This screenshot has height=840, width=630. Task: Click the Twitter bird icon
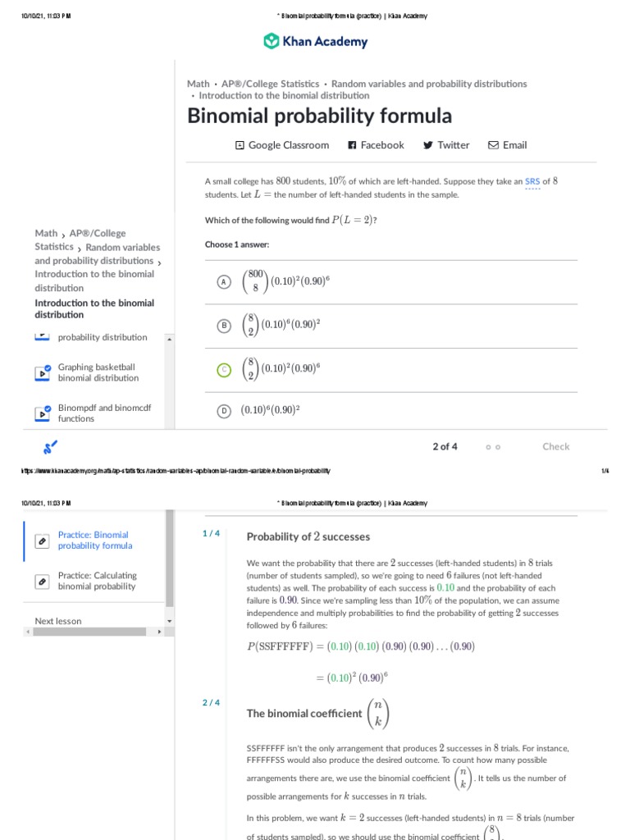point(427,145)
